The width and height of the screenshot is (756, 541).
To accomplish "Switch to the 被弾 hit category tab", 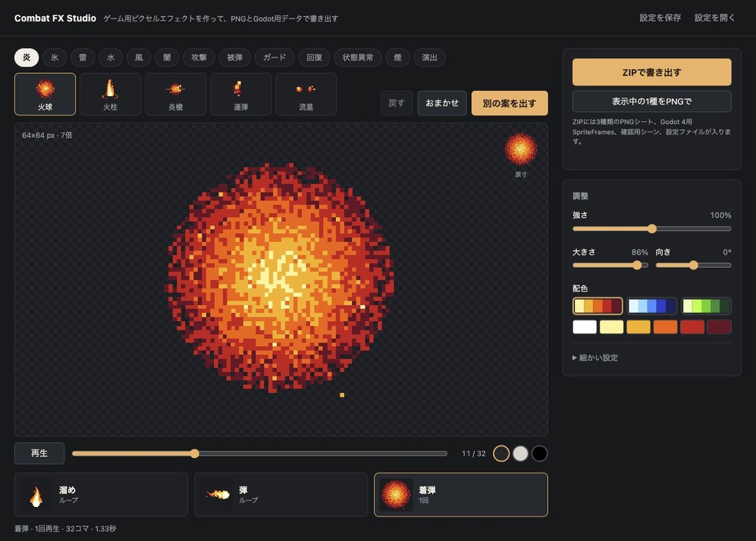I will (x=235, y=58).
